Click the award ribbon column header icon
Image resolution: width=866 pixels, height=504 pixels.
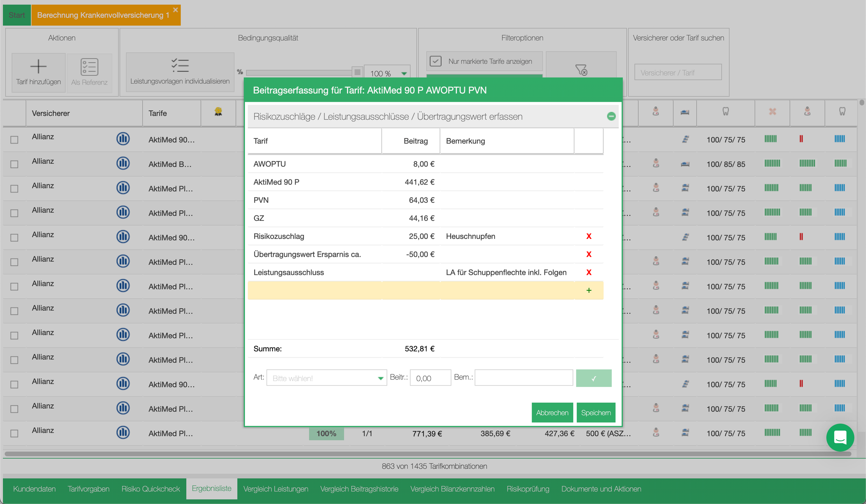pyautogui.click(x=218, y=112)
